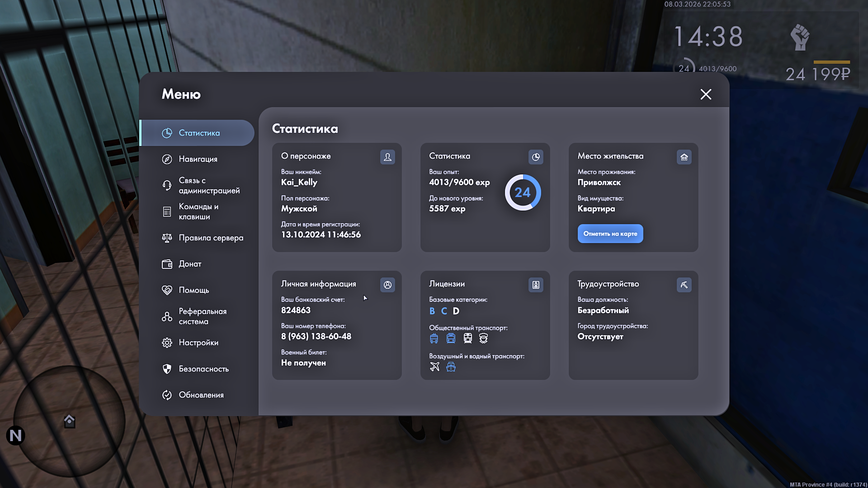Click the pie chart icon in Статистика card

tap(536, 157)
